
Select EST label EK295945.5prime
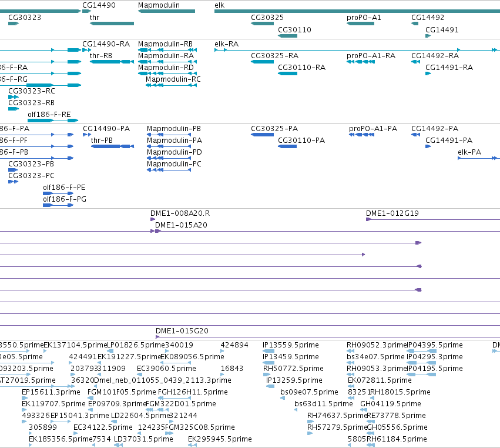pos(220,439)
